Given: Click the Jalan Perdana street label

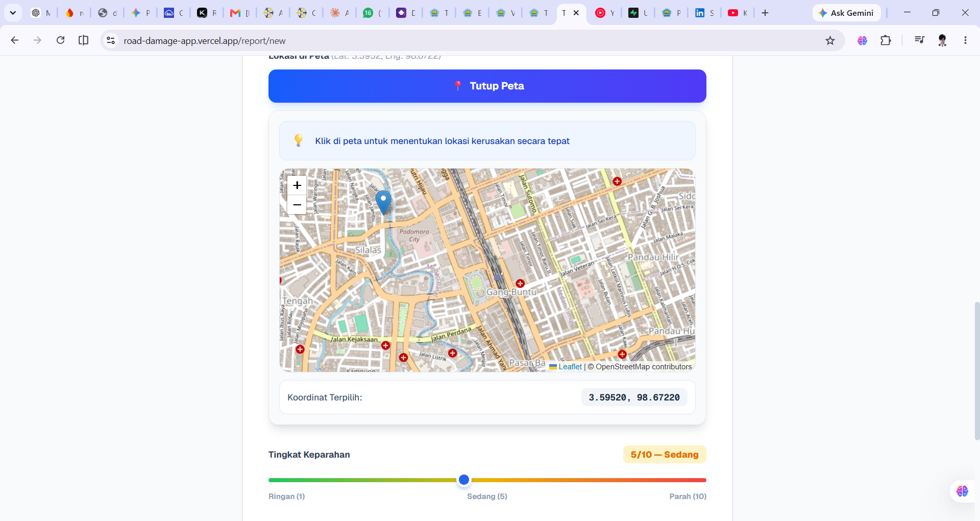Looking at the screenshot, I should [x=451, y=335].
